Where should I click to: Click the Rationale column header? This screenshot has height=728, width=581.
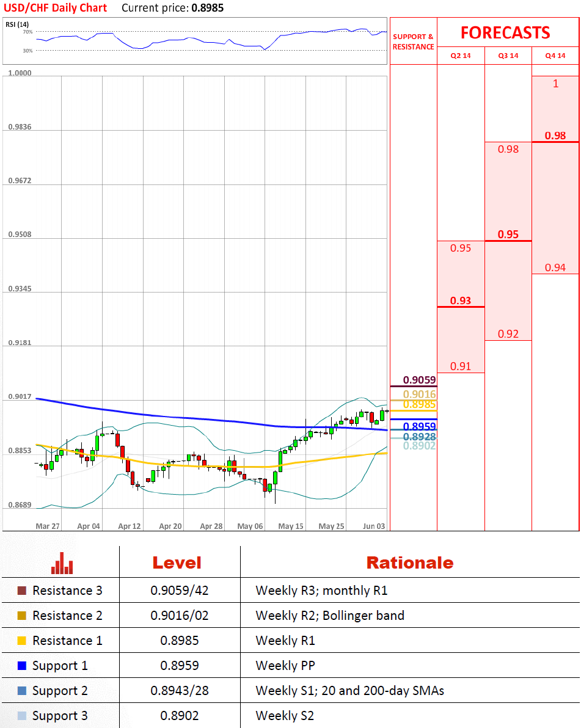(x=410, y=562)
